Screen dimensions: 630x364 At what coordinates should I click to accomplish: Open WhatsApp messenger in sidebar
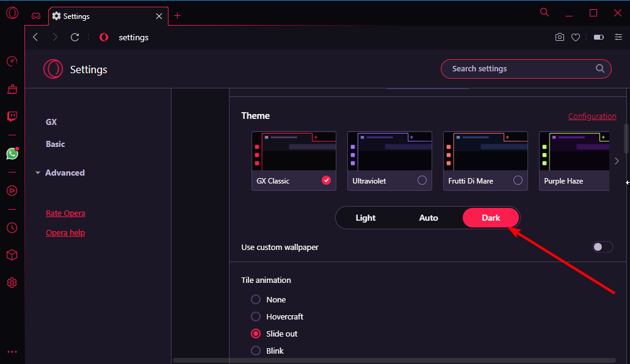pyautogui.click(x=12, y=154)
